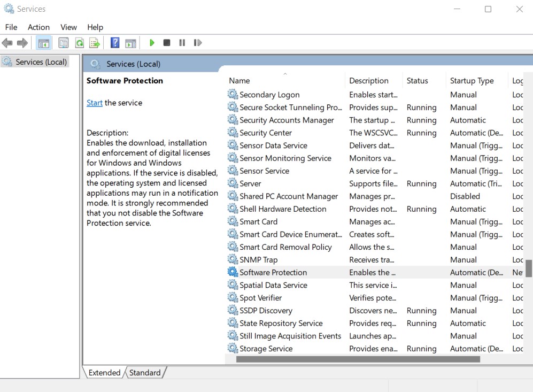Image resolution: width=533 pixels, height=392 pixels.
Task: Click the Pause Service toolbar icon
Action: pos(182,43)
